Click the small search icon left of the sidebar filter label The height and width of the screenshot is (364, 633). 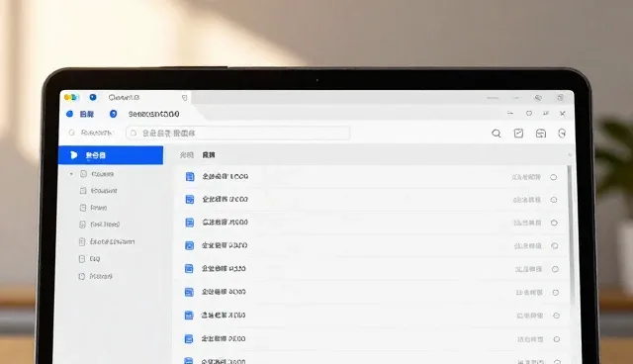tap(72, 133)
